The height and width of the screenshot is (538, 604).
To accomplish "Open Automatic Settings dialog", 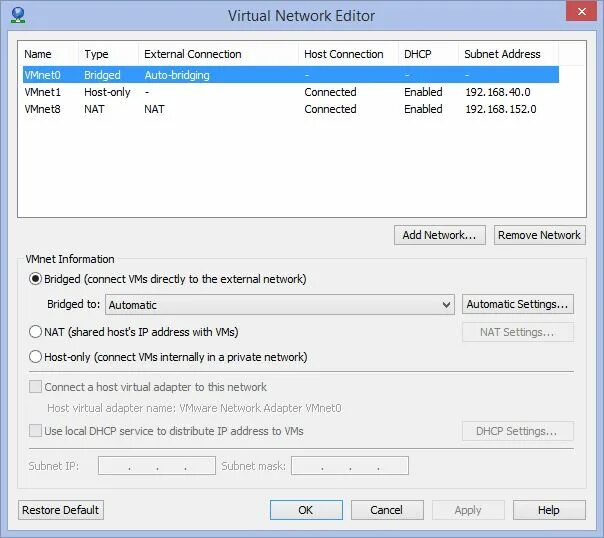I will point(518,304).
